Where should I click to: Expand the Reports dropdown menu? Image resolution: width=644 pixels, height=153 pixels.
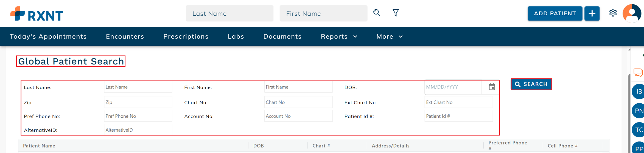[x=339, y=36]
